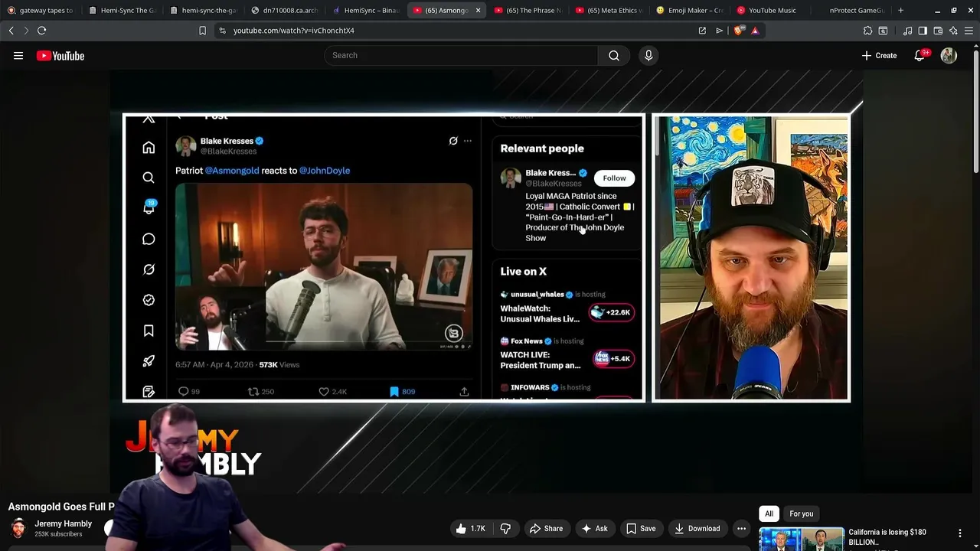Switch to YouTube Music tab

click(x=771, y=11)
